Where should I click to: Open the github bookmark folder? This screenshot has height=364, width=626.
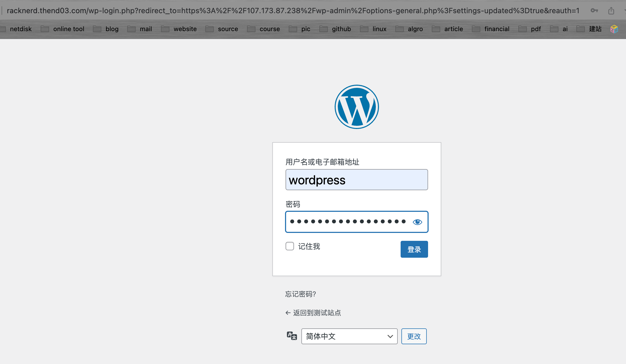(335, 29)
